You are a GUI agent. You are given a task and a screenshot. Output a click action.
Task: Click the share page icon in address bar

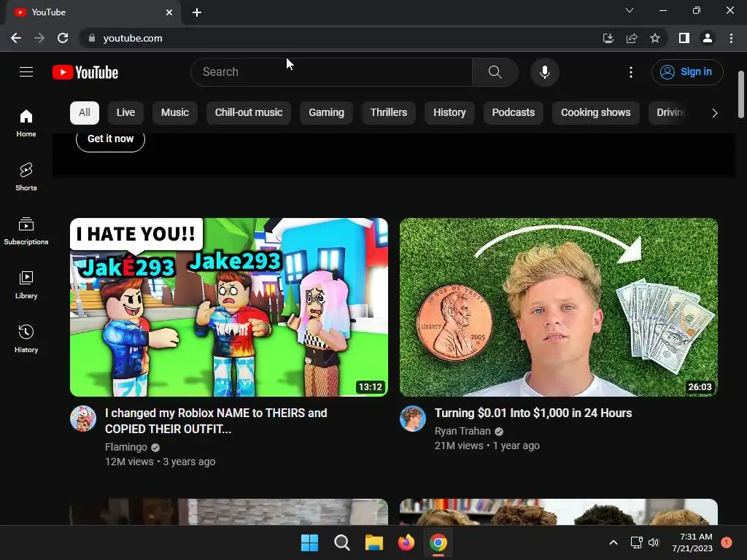pyautogui.click(x=632, y=38)
